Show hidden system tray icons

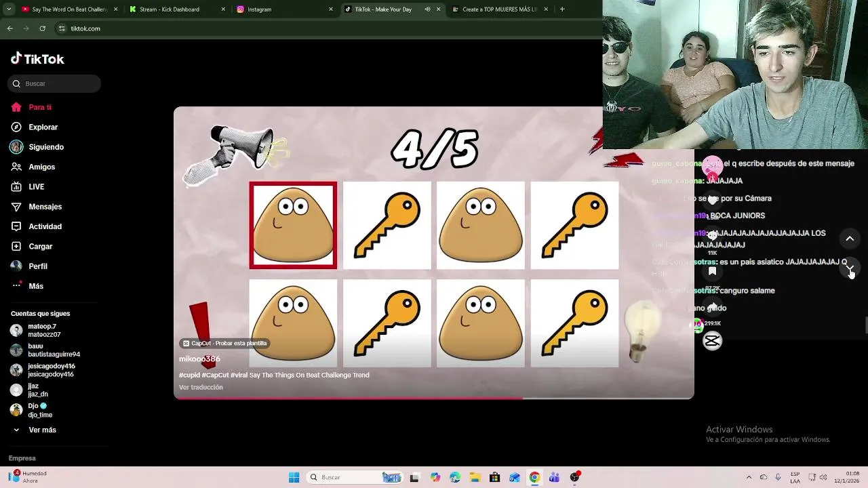[749, 477]
